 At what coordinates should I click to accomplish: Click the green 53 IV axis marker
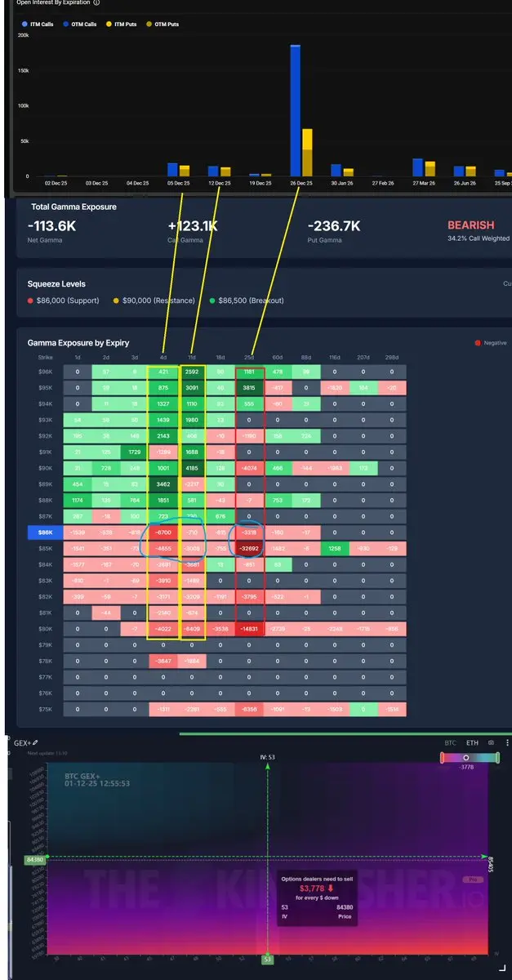(x=267, y=960)
